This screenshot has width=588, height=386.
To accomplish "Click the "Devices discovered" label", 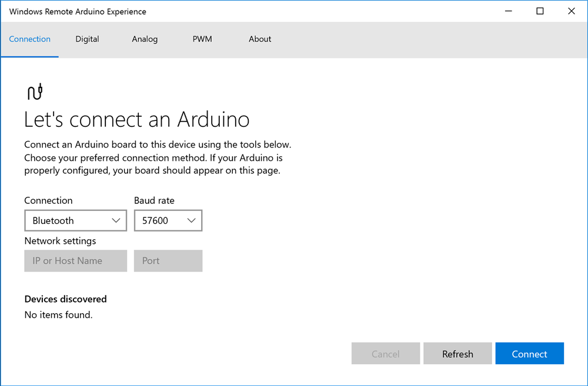I will point(66,299).
